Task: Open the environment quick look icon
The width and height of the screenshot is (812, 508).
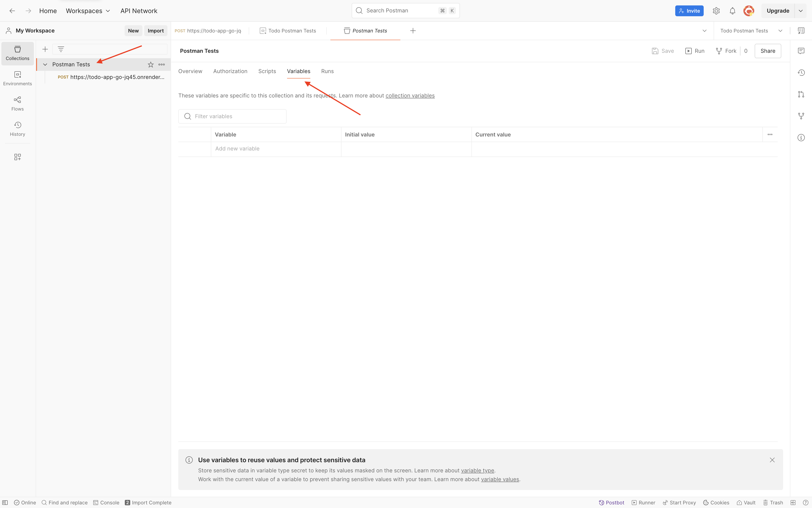Action: tap(801, 31)
